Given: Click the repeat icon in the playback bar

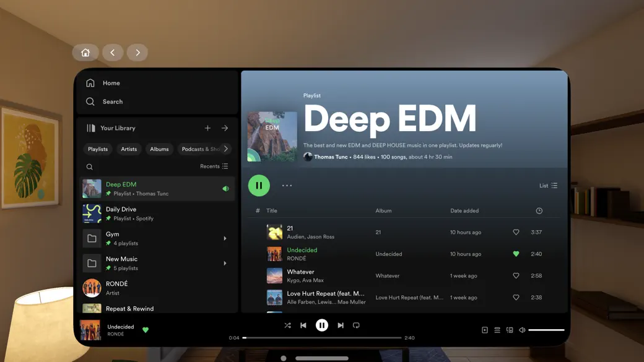Looking at the screenshot, I should (357, 325).
